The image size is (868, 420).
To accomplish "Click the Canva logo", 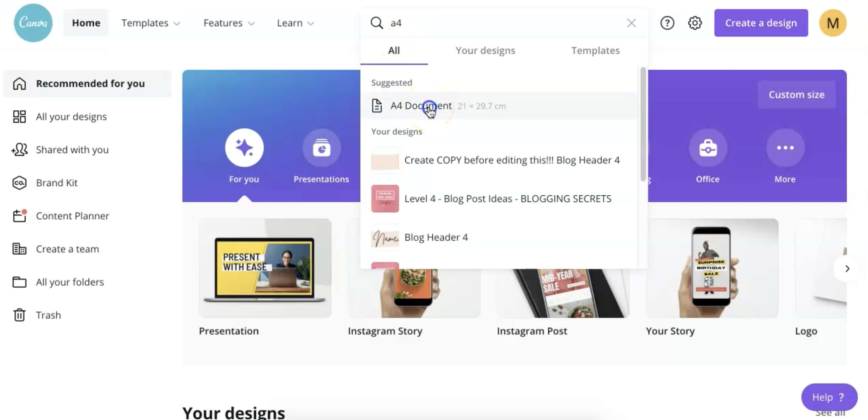I will pyautogui.click(x=33, y=23).
